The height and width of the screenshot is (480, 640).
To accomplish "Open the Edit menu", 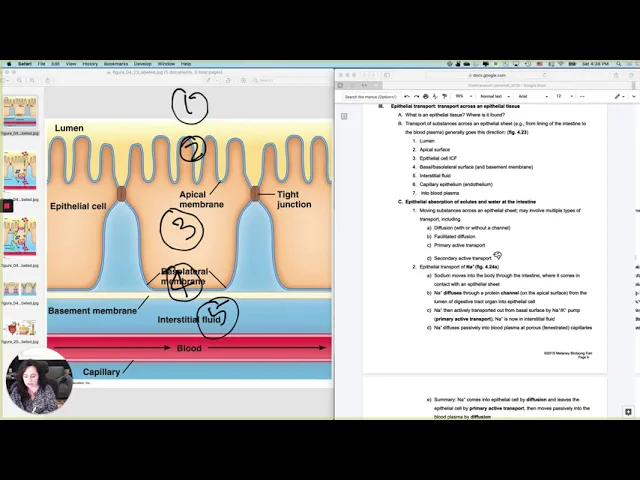I will [56, 64].
